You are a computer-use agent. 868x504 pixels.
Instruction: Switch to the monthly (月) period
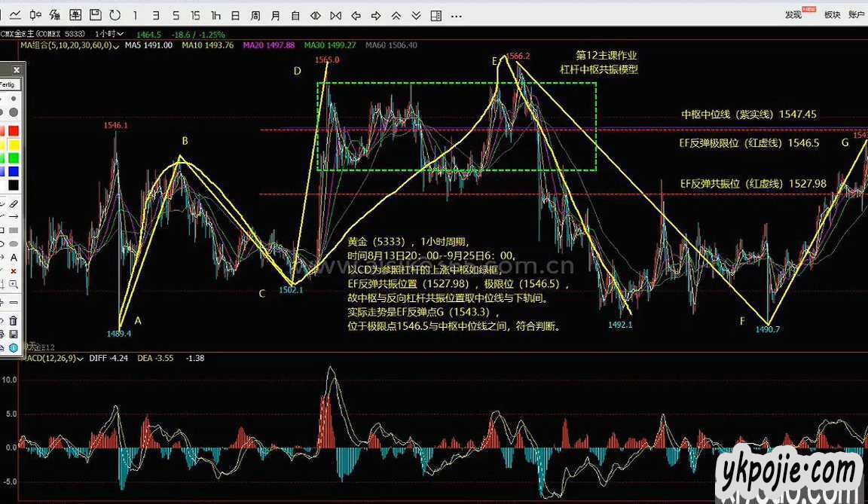275,16
